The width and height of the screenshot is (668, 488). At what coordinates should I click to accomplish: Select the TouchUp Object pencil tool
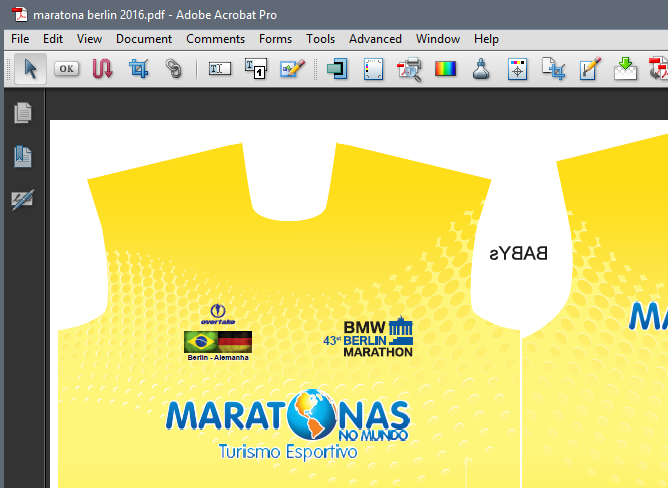click(292, 69)
